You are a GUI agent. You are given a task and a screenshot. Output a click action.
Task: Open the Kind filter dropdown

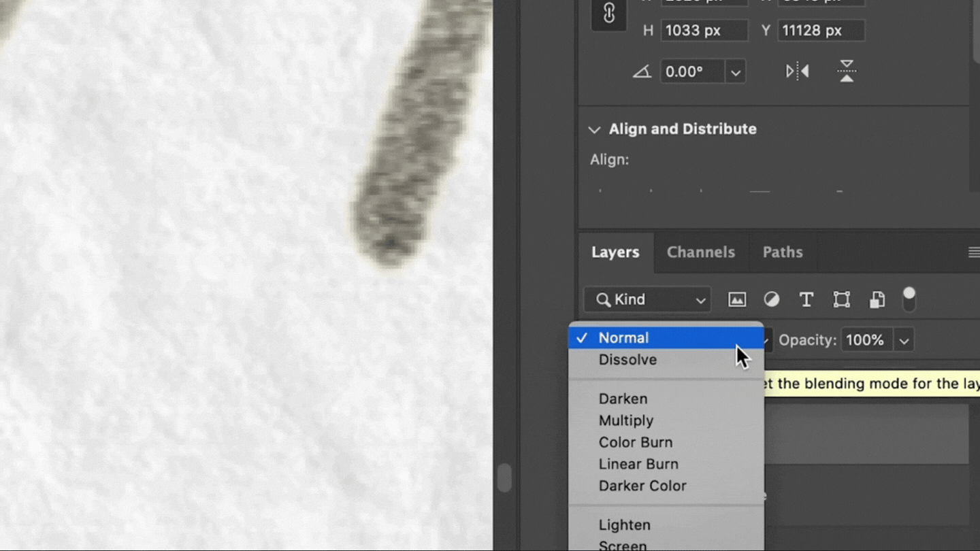coord(647,299)
